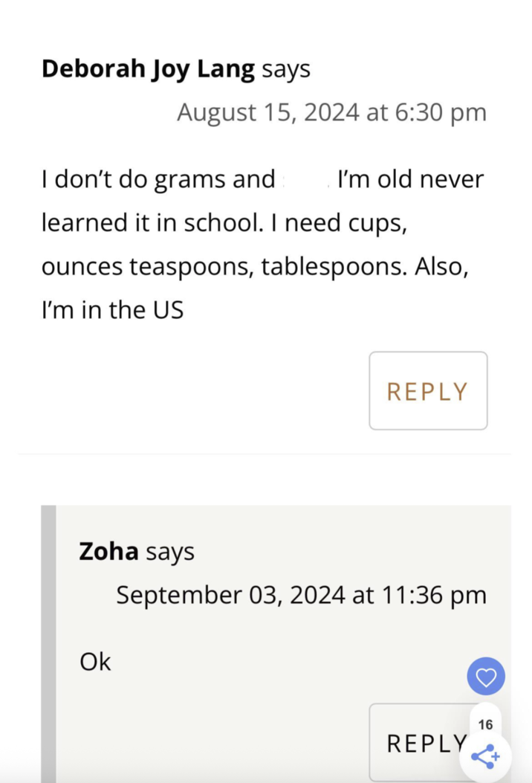The width and height of the screenshot is (532, 783).
Task: Reply to Deborah Joy Lang's comment
Action: click(428, 391)
